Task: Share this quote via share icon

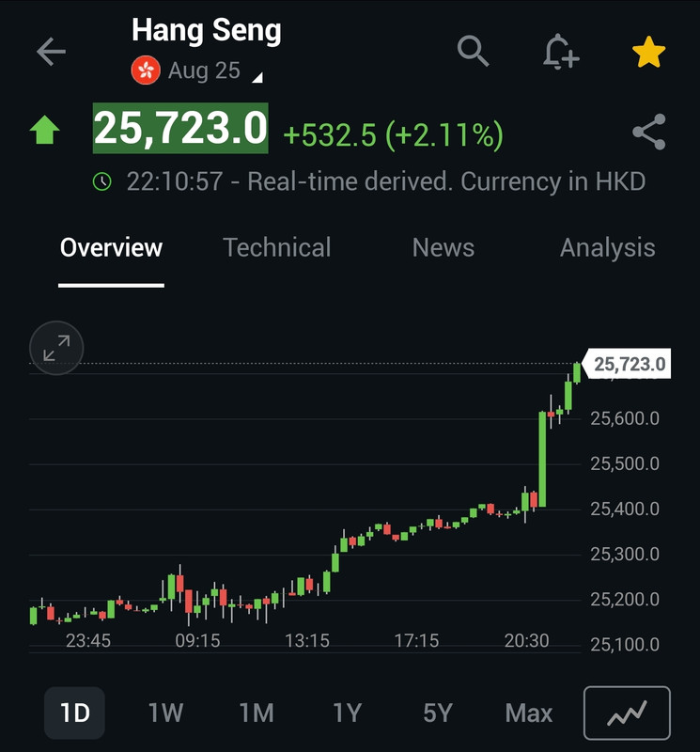Action: (x=649, y=132)
